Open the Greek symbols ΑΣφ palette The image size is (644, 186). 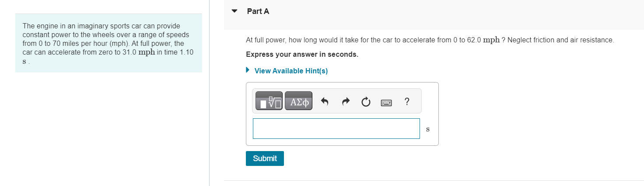[298, 101]
